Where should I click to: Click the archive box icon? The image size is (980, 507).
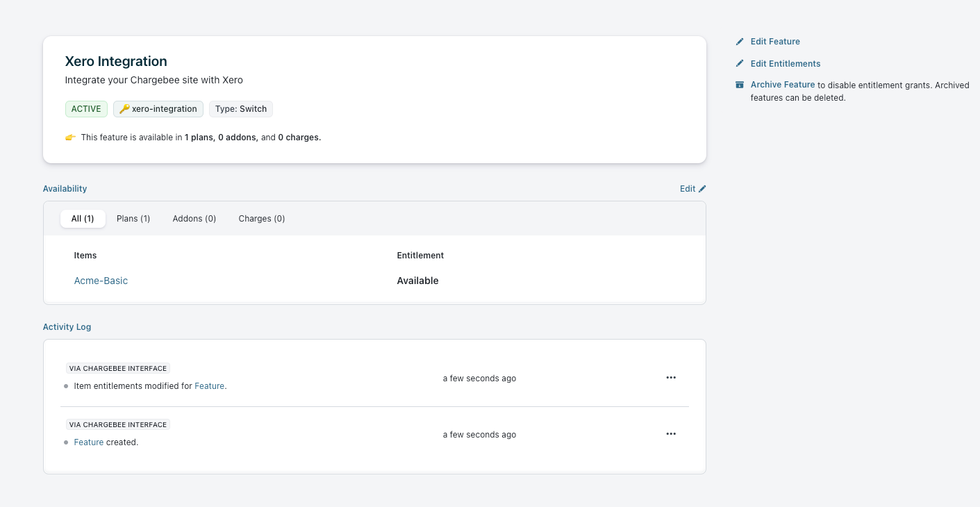tap(740, 85)
